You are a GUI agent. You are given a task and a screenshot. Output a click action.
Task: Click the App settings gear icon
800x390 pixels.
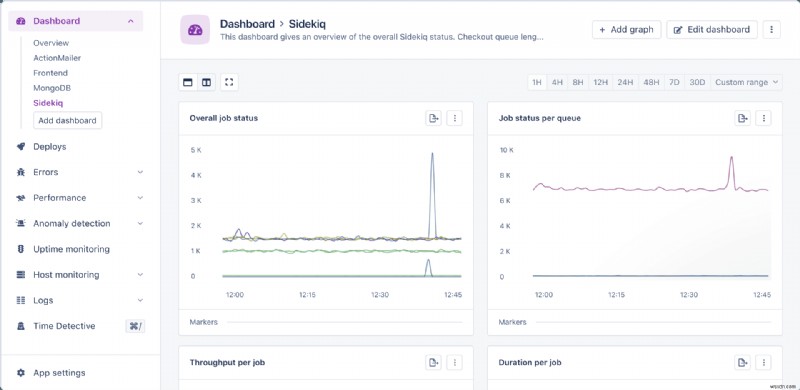(20, 373)
